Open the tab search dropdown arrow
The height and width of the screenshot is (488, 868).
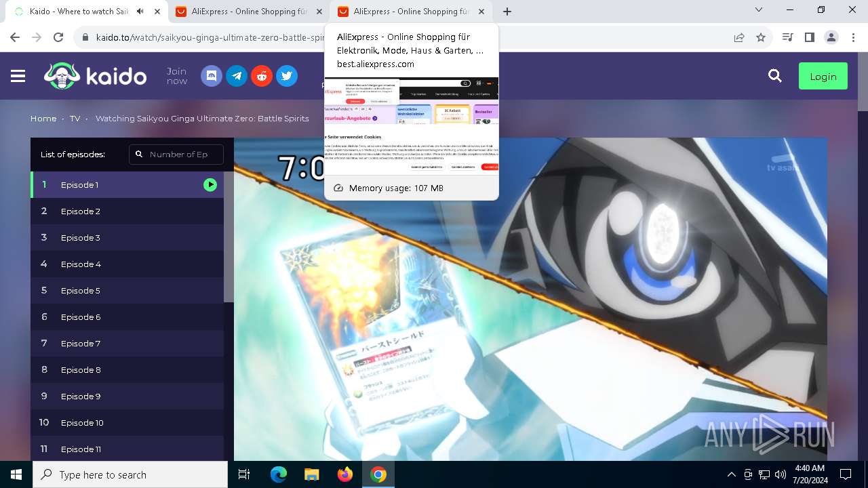coord(759,10)
